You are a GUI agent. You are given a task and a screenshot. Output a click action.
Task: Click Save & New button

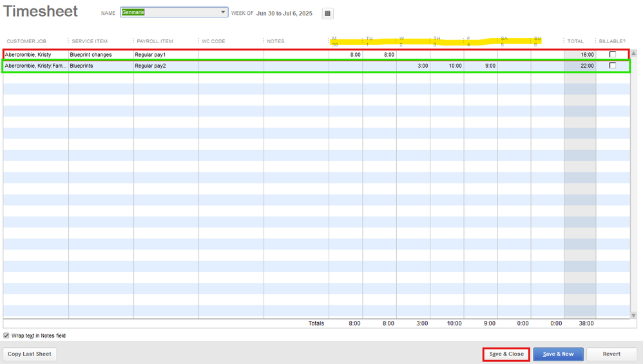click(558, 354)
